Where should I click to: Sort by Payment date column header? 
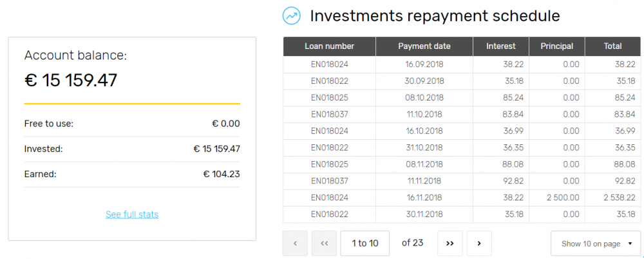click(x=424, y=46)
